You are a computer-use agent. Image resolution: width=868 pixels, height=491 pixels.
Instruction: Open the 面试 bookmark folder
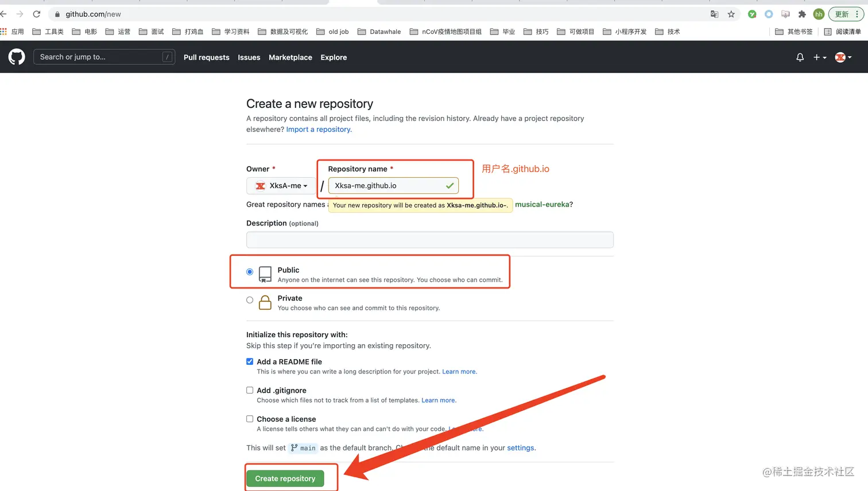tap(152, 32)
